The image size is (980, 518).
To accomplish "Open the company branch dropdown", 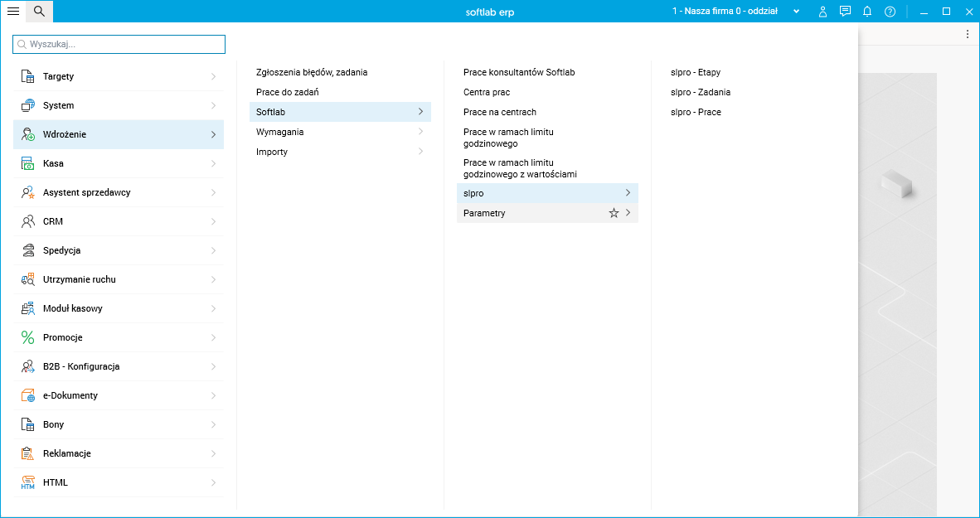I will click(x=796, y=12).
